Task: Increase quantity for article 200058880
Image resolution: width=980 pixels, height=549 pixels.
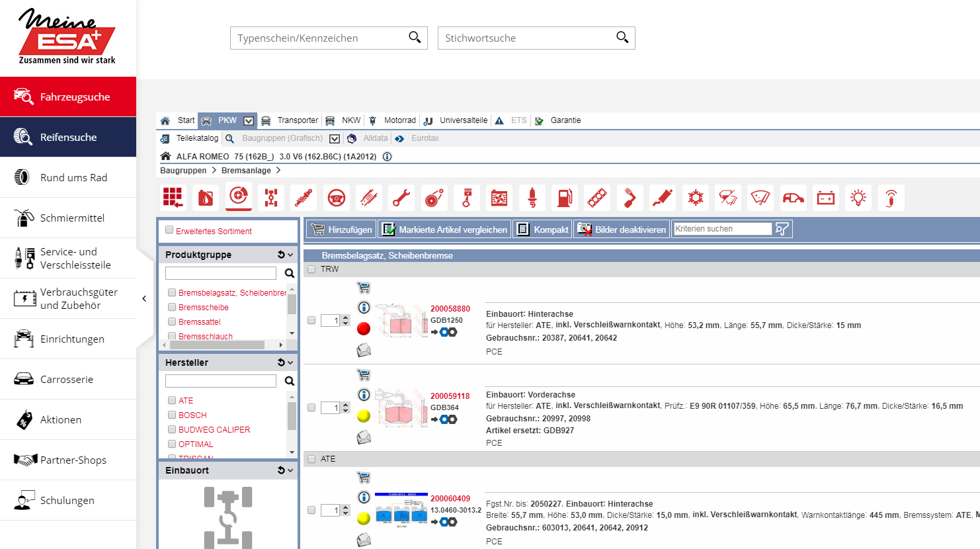Action: coord(346,317)
